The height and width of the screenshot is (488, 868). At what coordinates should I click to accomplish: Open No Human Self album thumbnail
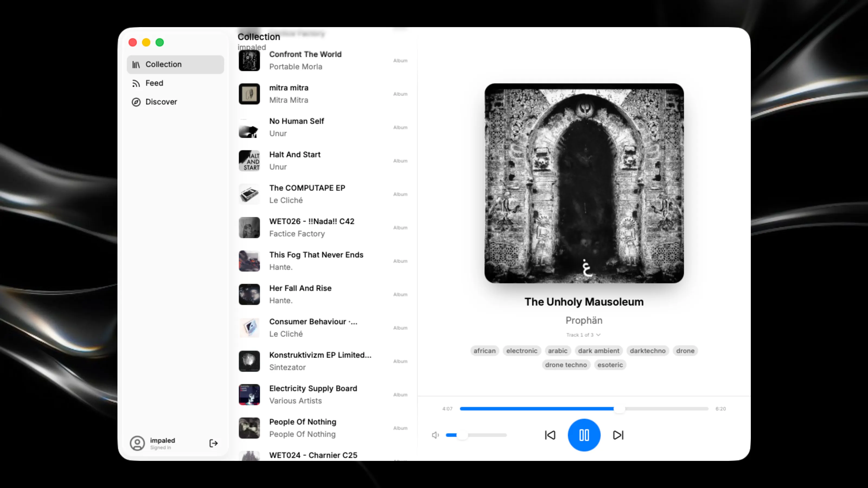[x=249, y=127]
